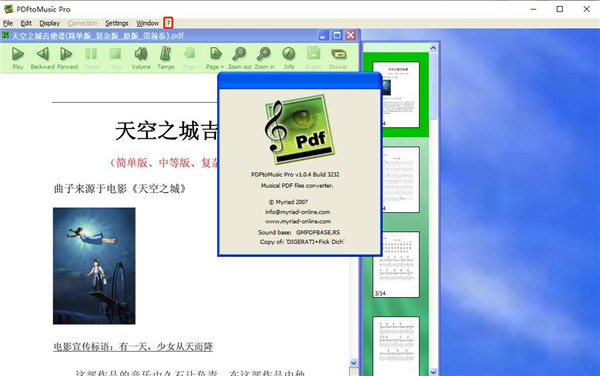Click the thumbnail panel scroll down arrow
This screenshot has width=600, height=376.
[x=433, y=372]
